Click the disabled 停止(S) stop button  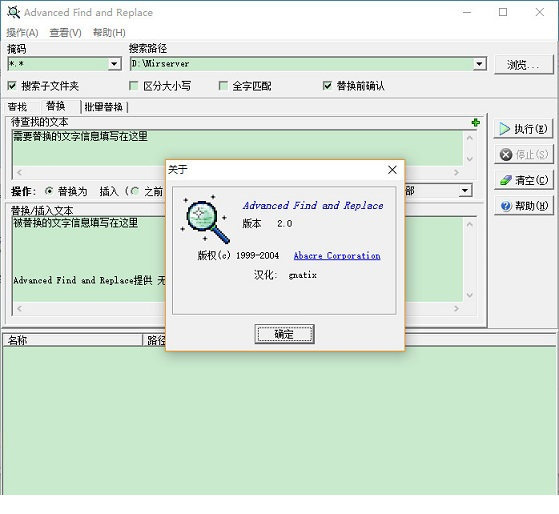(523, 154)
